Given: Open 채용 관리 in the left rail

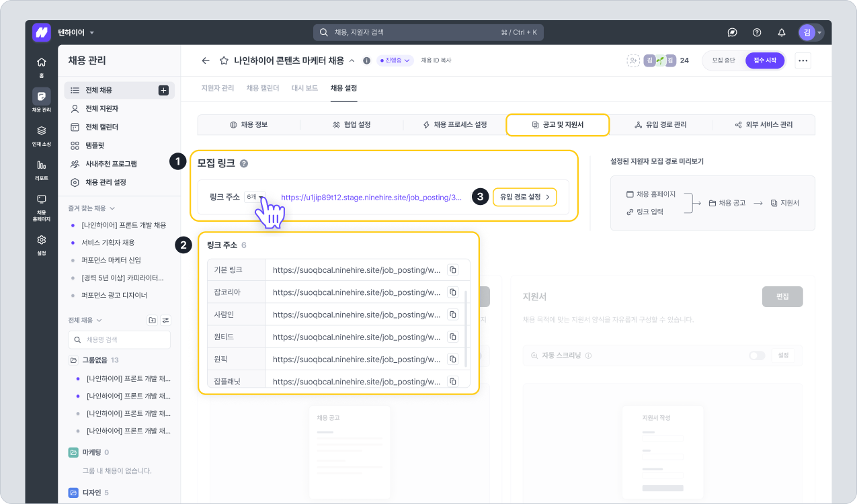Looking at the screenshot, I should (42, 100).
